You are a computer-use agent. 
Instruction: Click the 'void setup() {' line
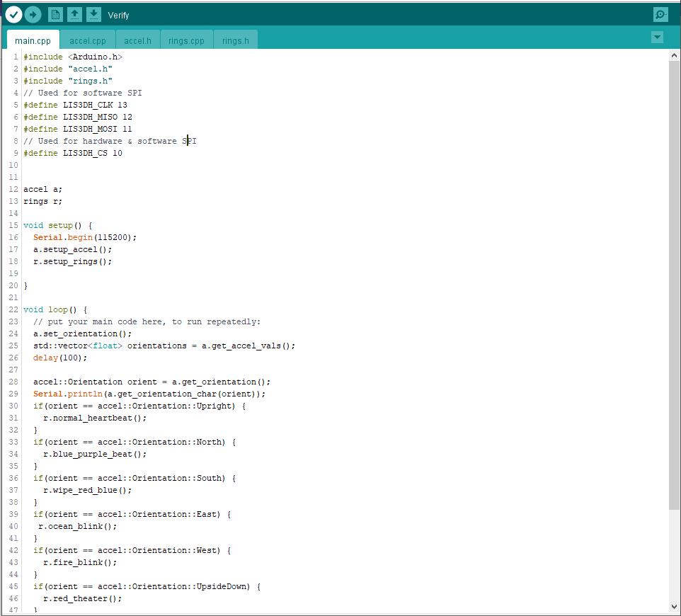(58, 225)
